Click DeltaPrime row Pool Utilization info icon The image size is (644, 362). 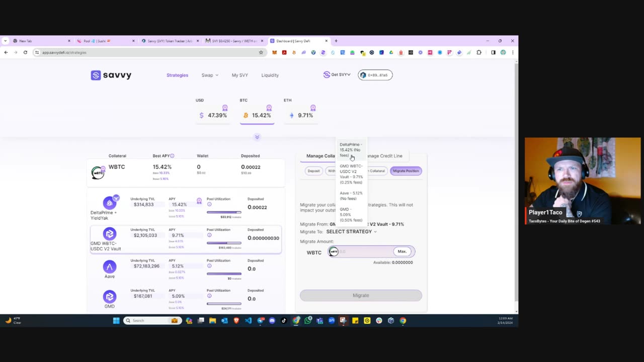209,204
